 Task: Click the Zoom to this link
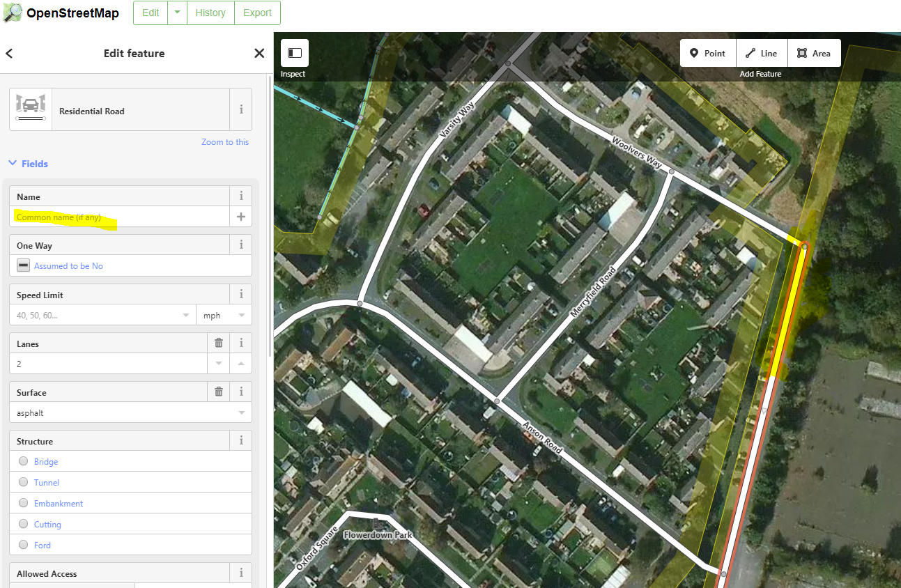coord(225,142)
